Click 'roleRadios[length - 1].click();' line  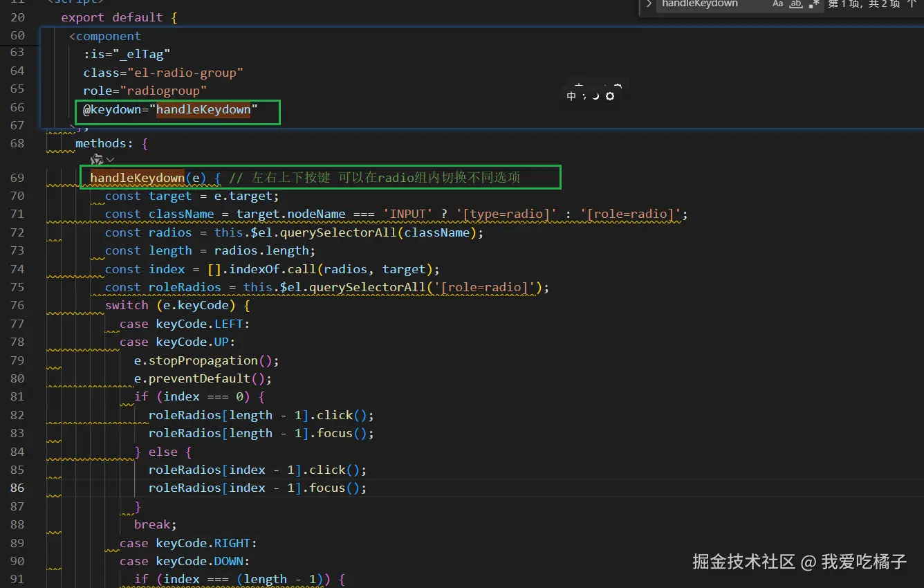point(261,415)
